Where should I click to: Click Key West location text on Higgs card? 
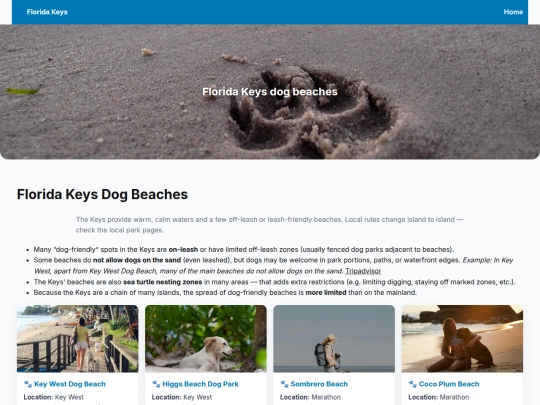197,397
